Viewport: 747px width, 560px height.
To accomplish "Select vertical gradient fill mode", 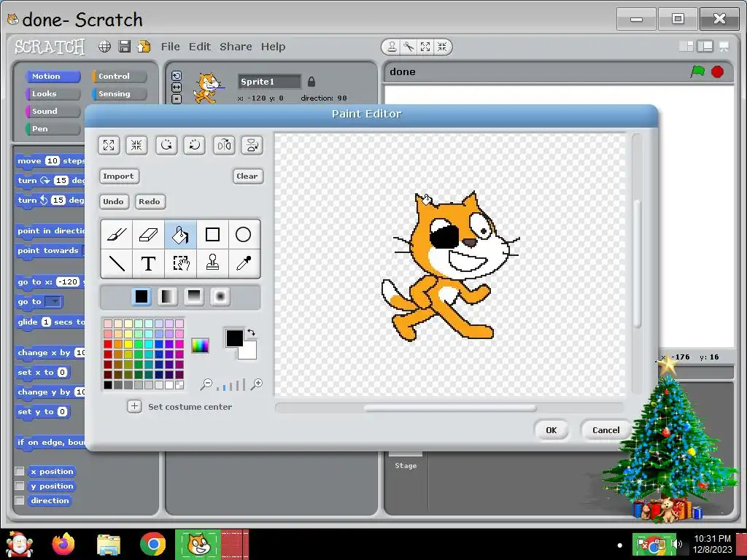I will 194,297.
